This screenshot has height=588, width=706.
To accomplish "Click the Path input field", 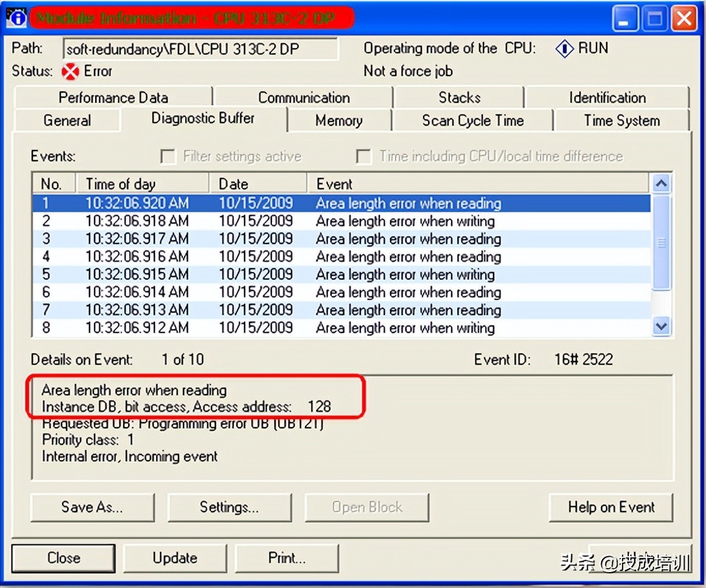I will click(x=200, y=49).
